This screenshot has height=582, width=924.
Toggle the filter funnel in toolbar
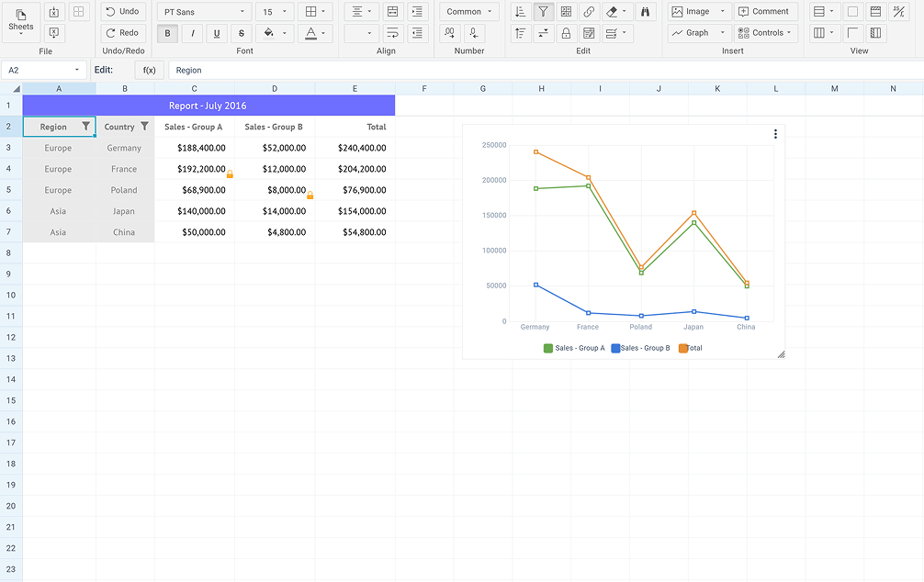click(544, 12)
